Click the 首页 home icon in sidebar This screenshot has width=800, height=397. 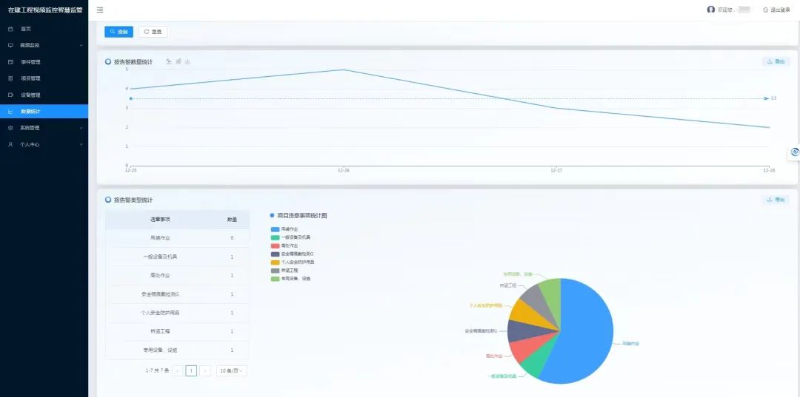(x=10, y=29)
